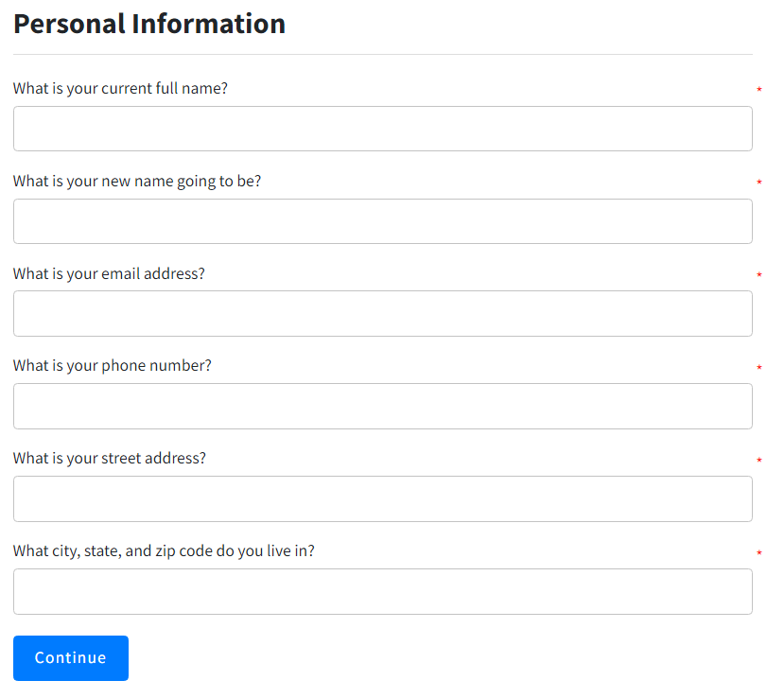Click the 'What is your new name going to be?' label
This screenshot has width=784, height=698.
tap(137, 182)
